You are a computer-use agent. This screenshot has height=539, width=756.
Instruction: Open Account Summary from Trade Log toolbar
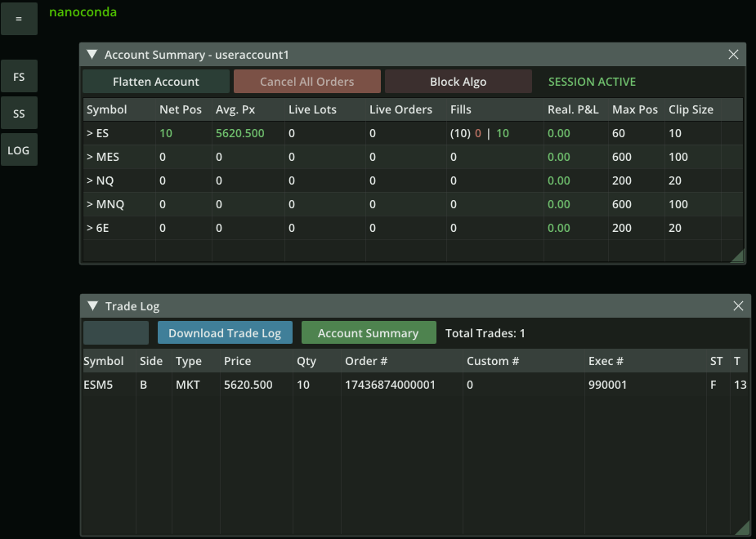pos(368,333)
